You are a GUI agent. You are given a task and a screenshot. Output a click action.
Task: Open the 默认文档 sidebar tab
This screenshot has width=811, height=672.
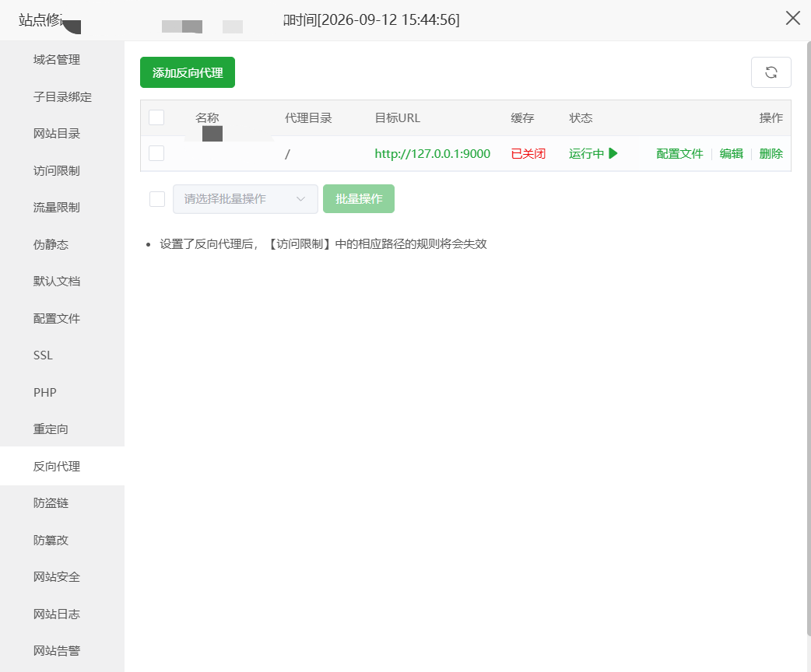pyautogui.click(x=62, y=282)
